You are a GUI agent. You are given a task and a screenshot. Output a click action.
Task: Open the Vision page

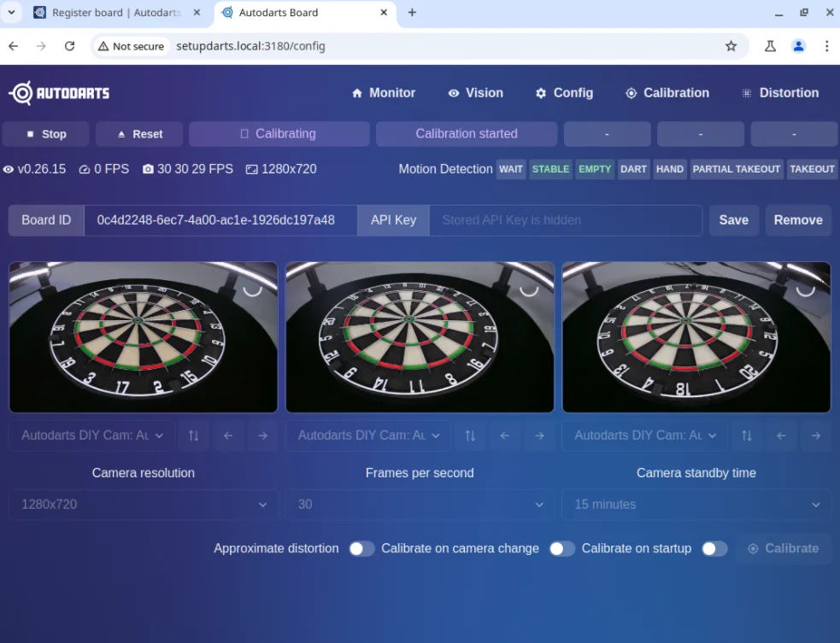point(476,93)
